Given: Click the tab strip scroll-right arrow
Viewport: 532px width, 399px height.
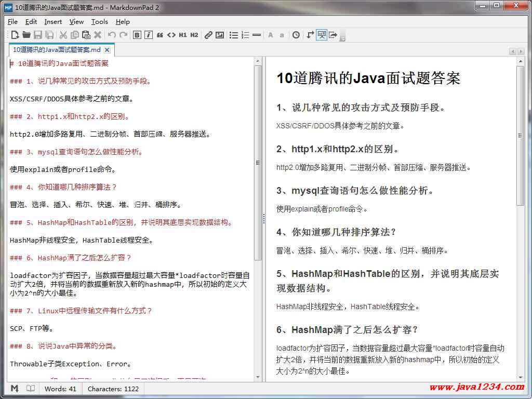Looking at the screenshot, I should coord(521,51).
